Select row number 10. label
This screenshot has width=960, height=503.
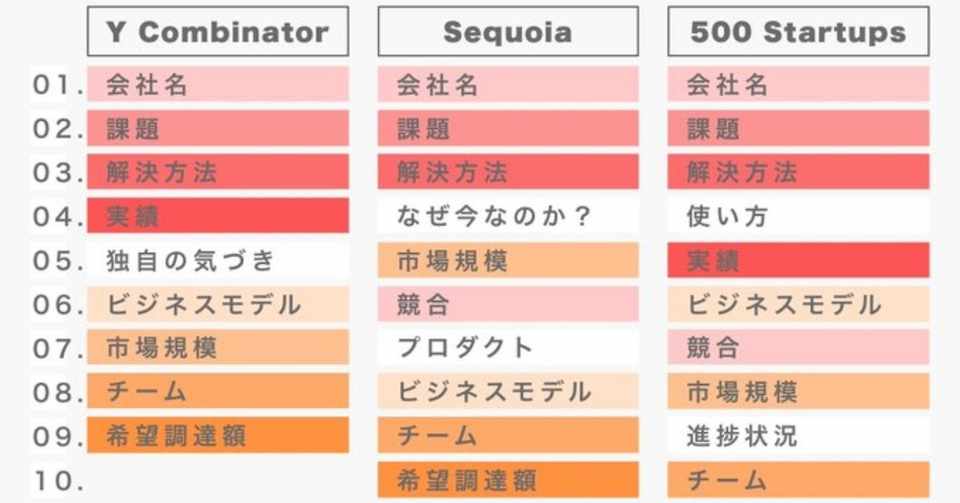57,481
